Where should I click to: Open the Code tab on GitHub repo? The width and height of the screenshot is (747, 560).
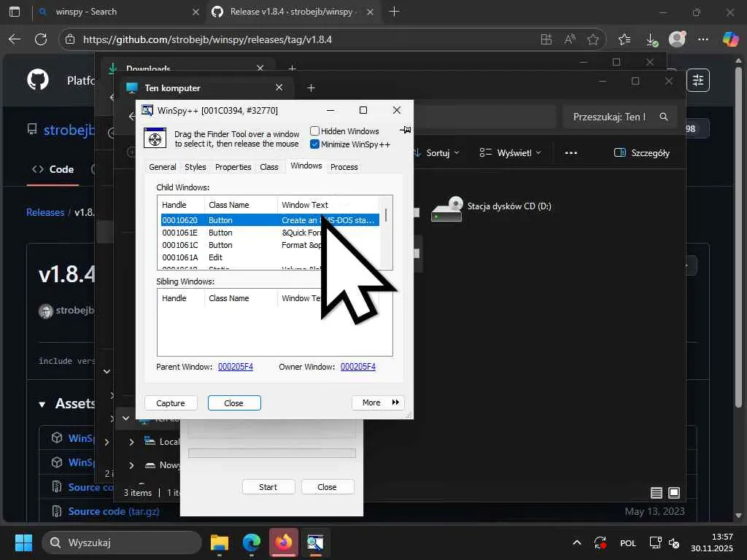[x=53, y=169]
